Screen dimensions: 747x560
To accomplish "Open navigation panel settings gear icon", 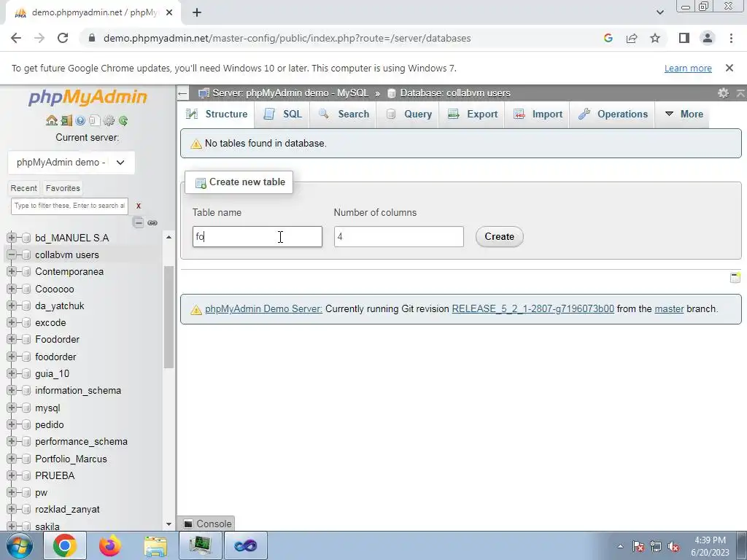I will 109,120.
